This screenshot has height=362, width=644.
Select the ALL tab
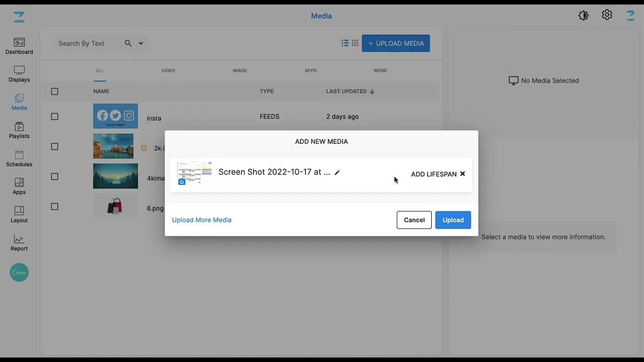point(100,70)
